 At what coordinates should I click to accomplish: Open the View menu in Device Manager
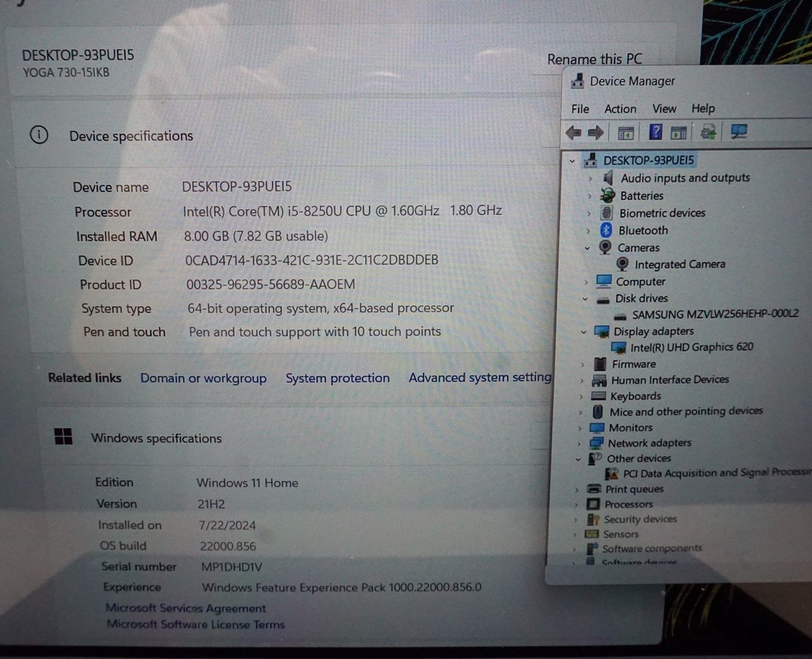[664, 108]
